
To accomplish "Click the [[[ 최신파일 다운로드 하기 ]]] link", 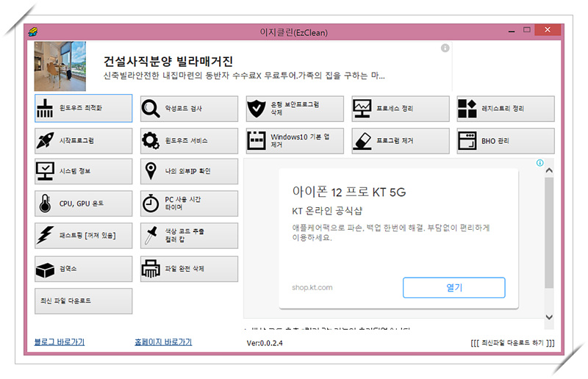I will (512, 342).
